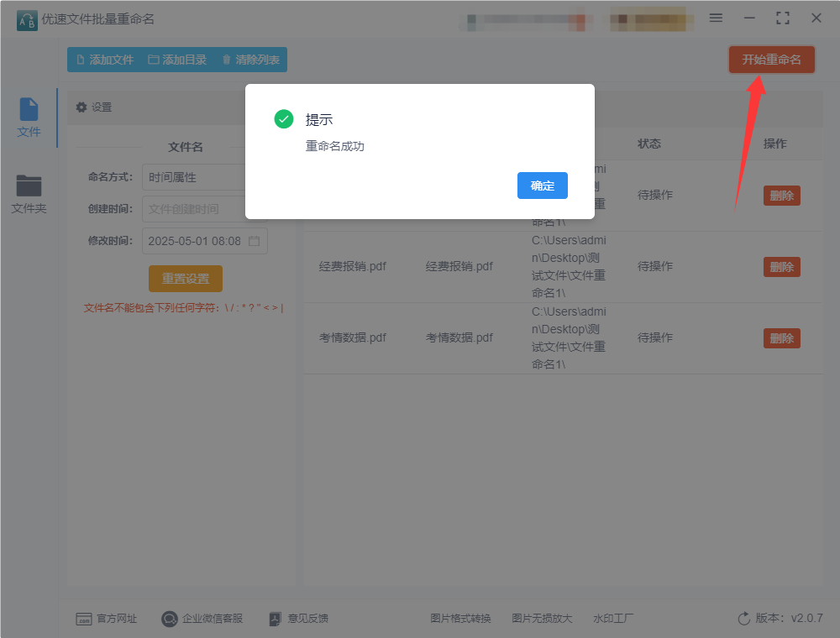This screenshot has height=638, width=840.
Task: Open the 意见反馈 link
Action: [x=307, y=619]
